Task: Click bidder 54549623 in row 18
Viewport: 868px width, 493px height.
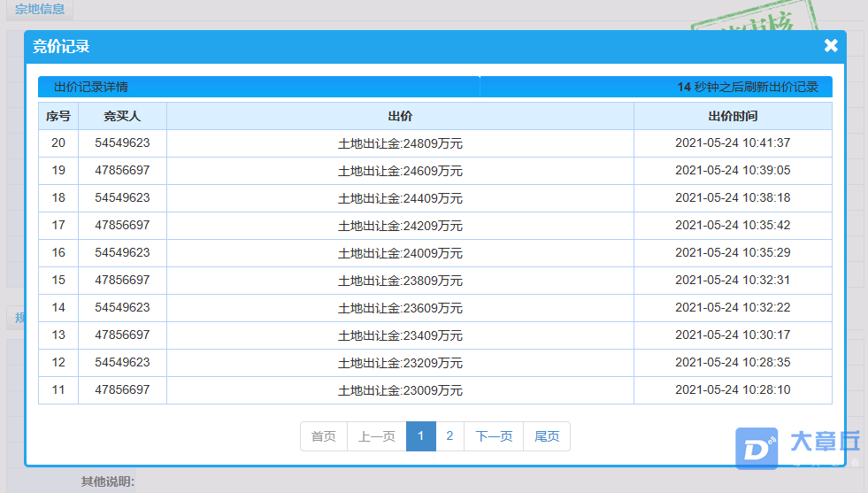Action: (x=122, y=197)
